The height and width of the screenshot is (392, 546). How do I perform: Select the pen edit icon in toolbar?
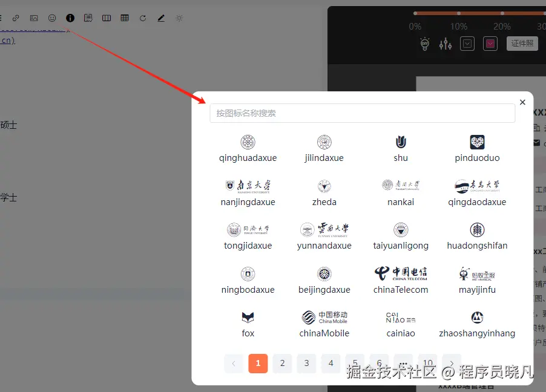160,18
